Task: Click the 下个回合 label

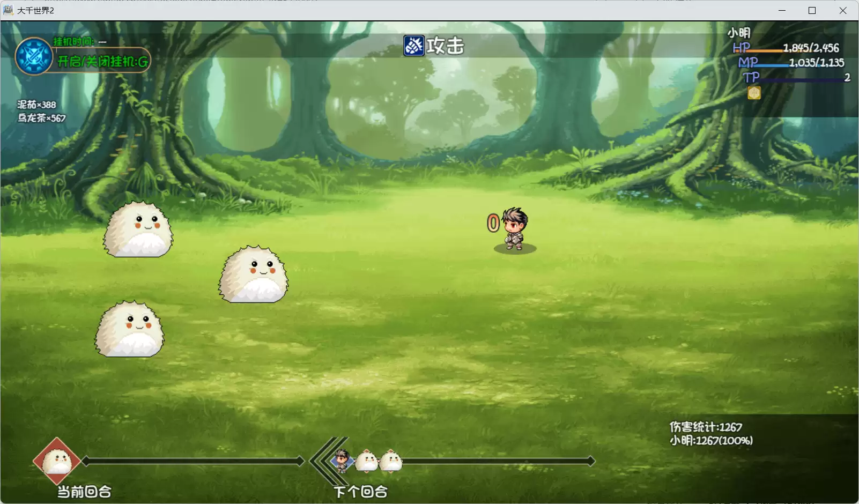Action: click(360, 492)
